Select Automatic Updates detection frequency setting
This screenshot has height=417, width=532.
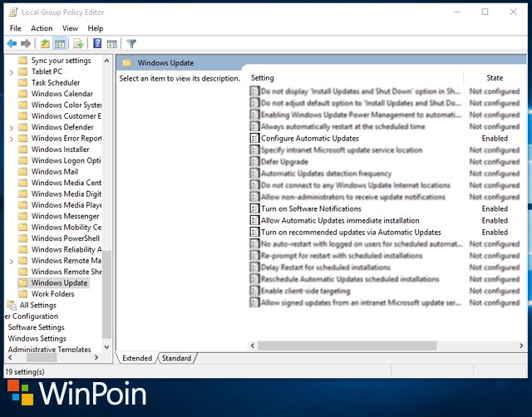[x=326, y=174]
